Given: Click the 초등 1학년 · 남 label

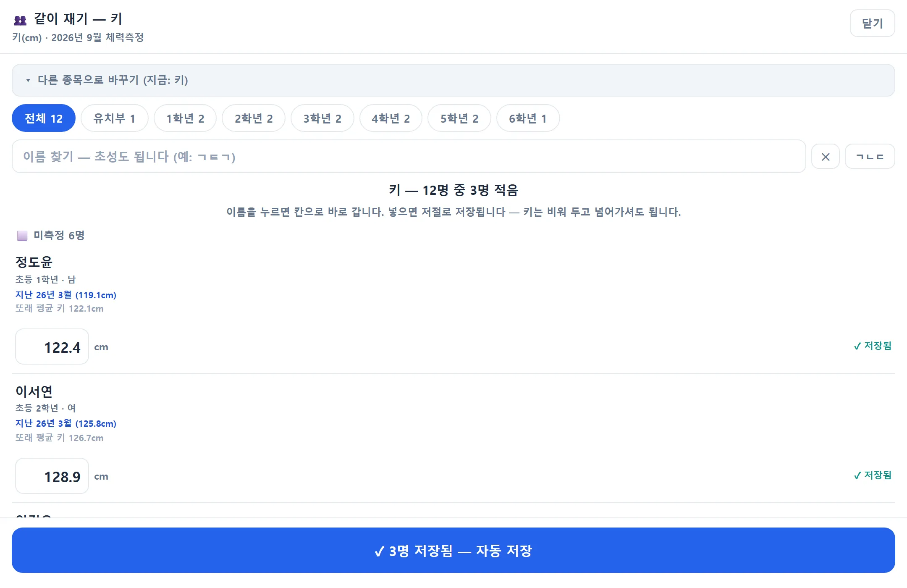Looking at the screenshot, I should (x=46, y=280).
